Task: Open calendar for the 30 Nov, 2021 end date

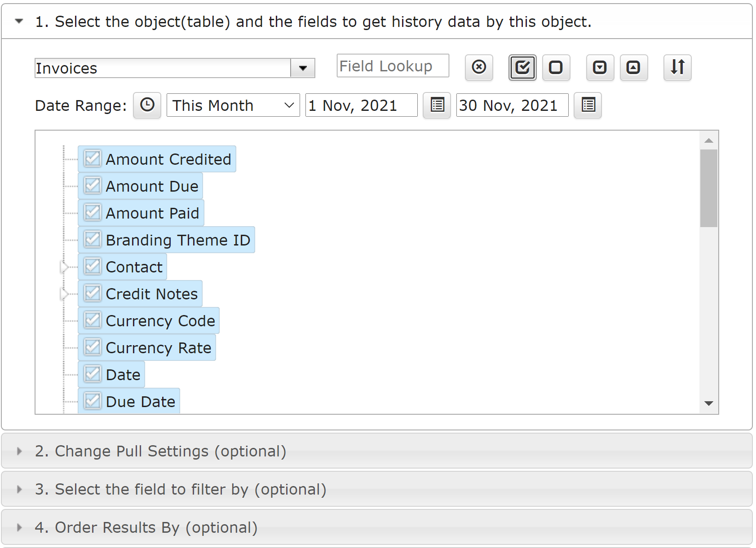Action: pyautogui.click(x=588, y=105)
